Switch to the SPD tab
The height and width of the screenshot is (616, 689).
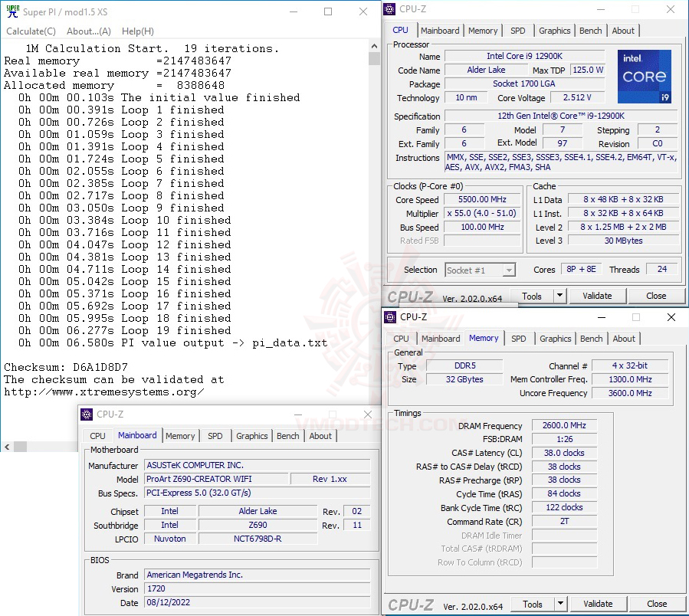click(518, 30)
